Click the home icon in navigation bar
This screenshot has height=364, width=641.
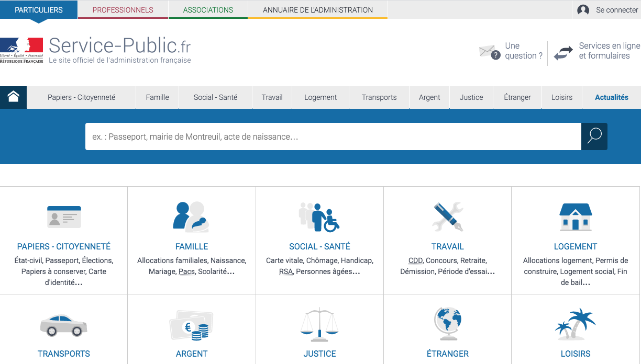coord(13,97)
